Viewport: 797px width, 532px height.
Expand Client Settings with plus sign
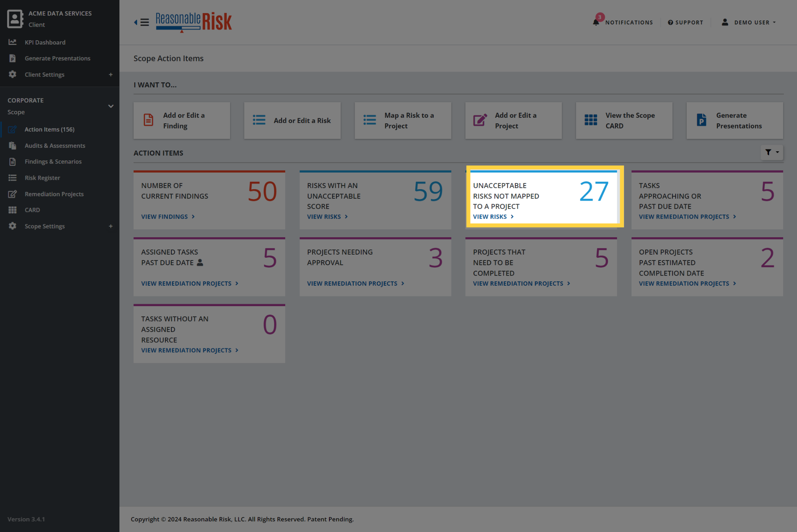[x=111, y=74]
